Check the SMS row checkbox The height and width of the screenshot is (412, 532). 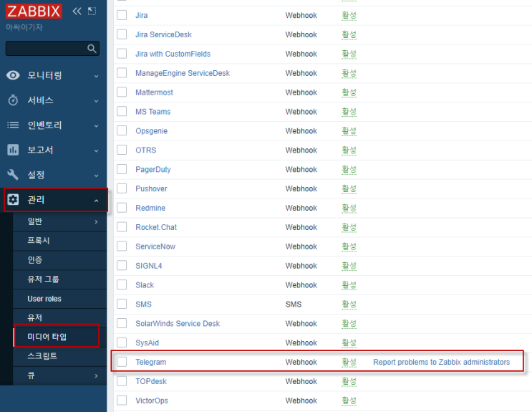point(122,304)
